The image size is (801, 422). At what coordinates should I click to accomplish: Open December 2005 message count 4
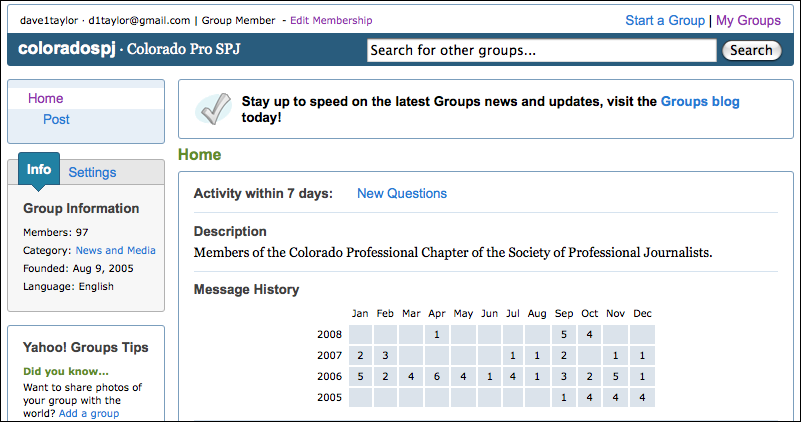642,397
